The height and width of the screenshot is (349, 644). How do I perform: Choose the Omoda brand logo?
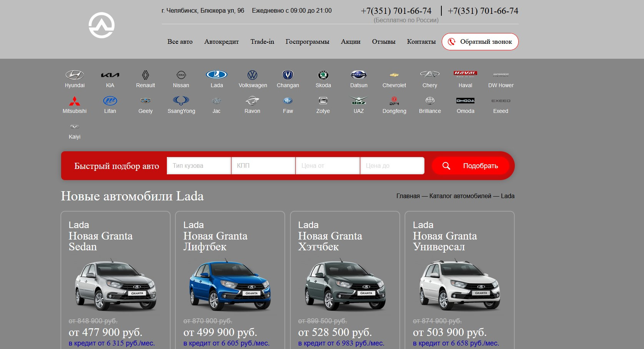point(465,101)
